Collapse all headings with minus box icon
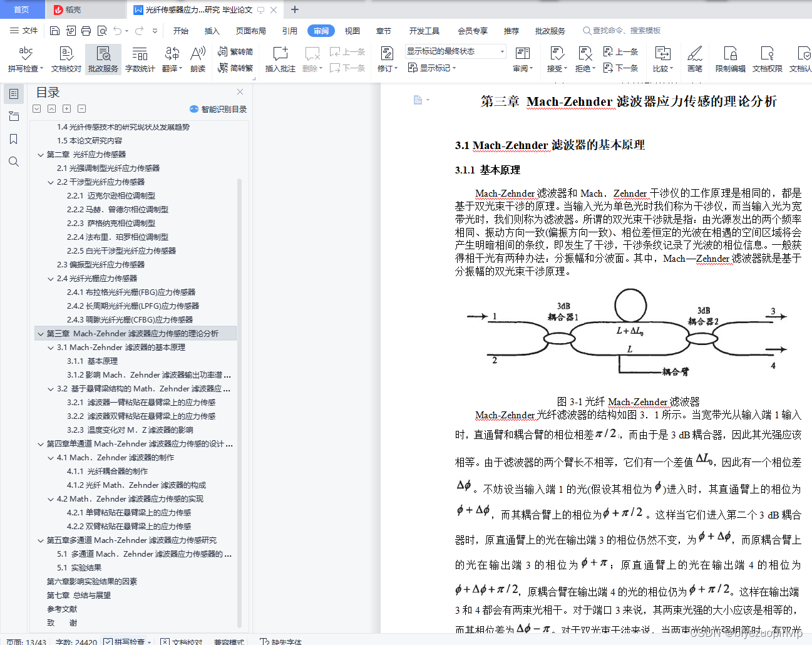 tap(82, 108)
